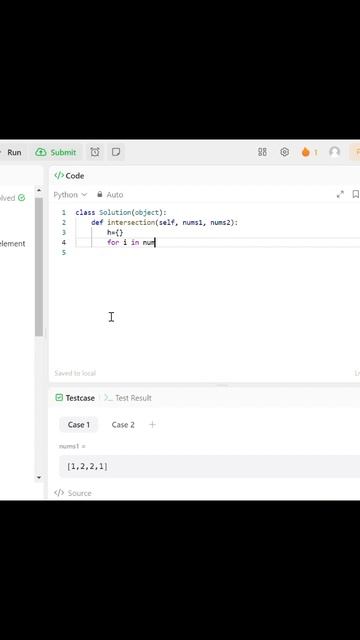The image size is (360, 640).
Task: Click the left panel scrollbar thumb
Action: click(x=39, y=267)
